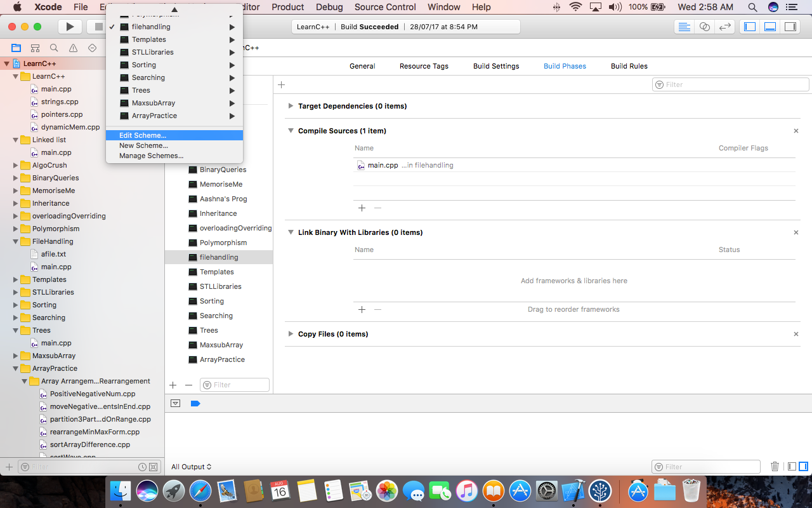The width and height of the screenshot is (812, 508).
Task: Select the Assistant editor button
Action: tap(705, 27)
